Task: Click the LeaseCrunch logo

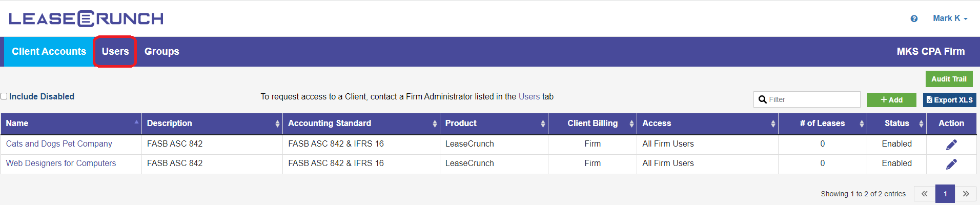Action: click(x=86, y=18)
